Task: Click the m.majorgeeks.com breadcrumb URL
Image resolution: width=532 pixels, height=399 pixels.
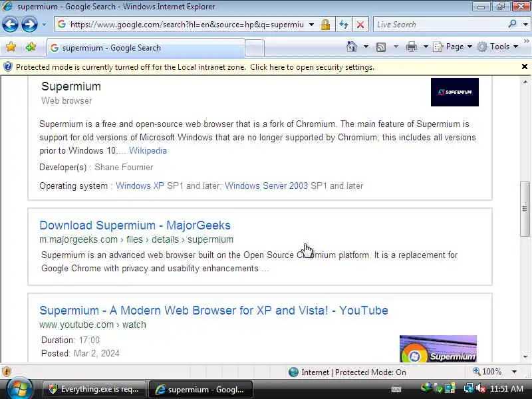Action: pyautogui.click(x=136, y=239)
